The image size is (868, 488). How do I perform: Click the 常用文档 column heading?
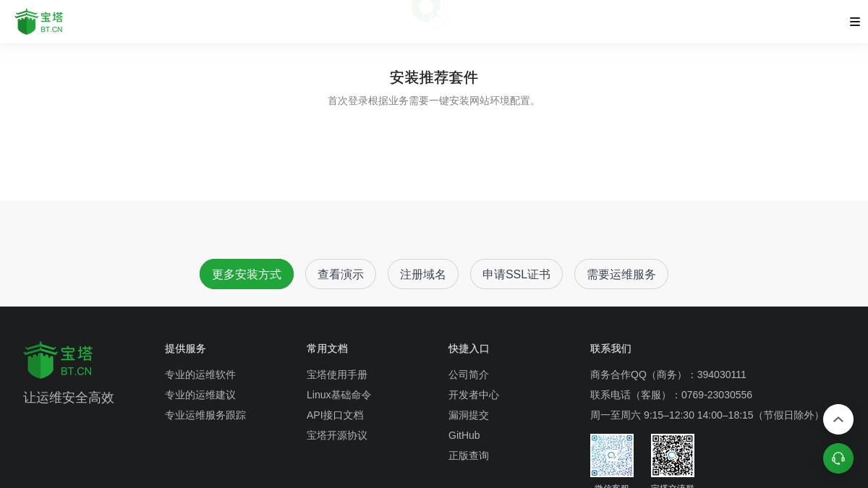[x=327, y=348]
